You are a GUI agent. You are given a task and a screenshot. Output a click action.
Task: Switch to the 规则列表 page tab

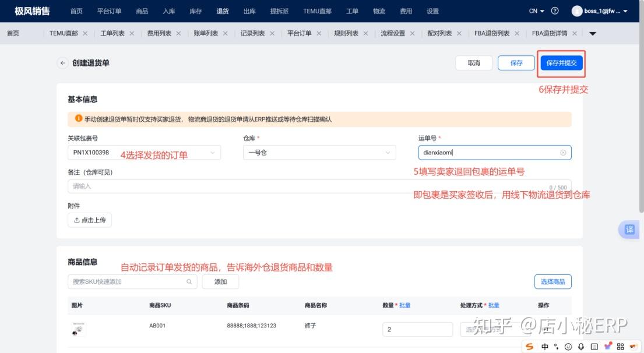[346, 33]
